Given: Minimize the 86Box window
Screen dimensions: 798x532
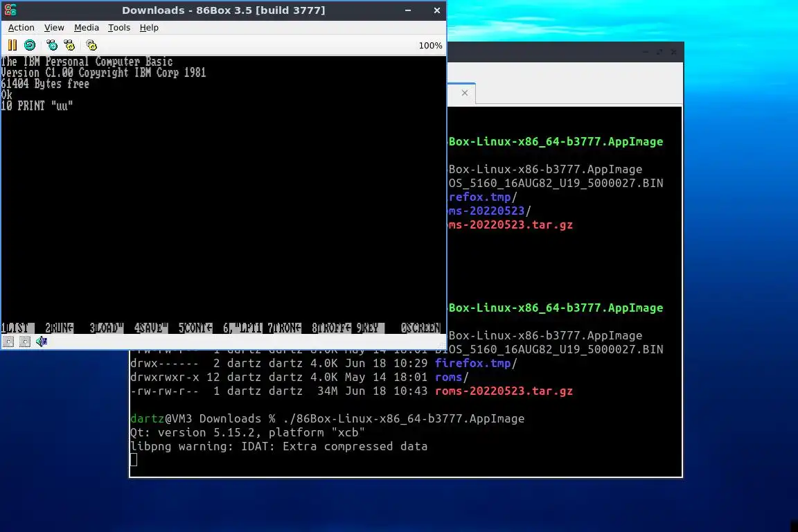Looking at the screenshot, I should click(x=408, y=10).
